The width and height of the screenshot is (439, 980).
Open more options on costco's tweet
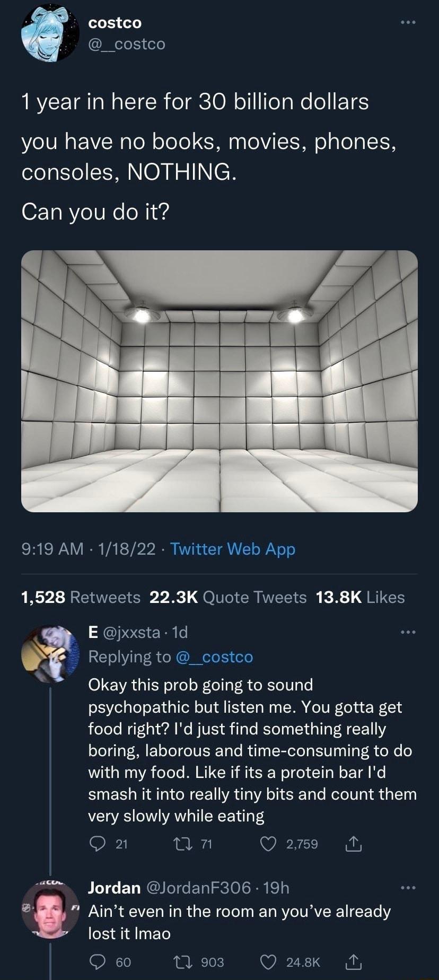coord(409,23)
